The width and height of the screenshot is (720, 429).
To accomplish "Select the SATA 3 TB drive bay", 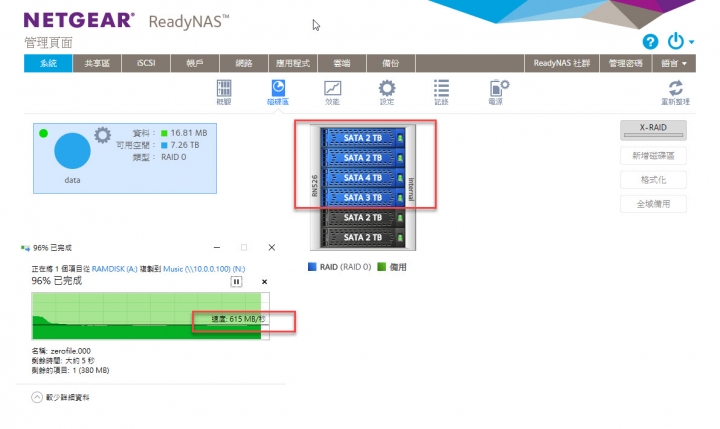I will [362, 198].
